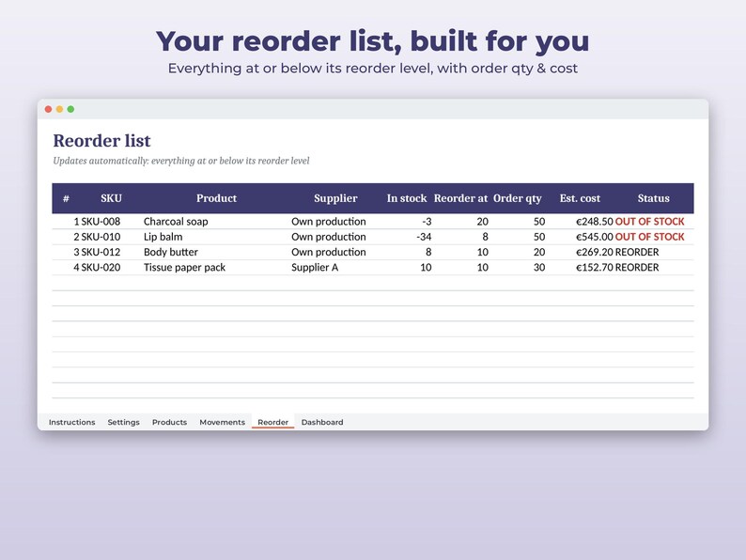Select the -34 in stock value

(424, 237)
